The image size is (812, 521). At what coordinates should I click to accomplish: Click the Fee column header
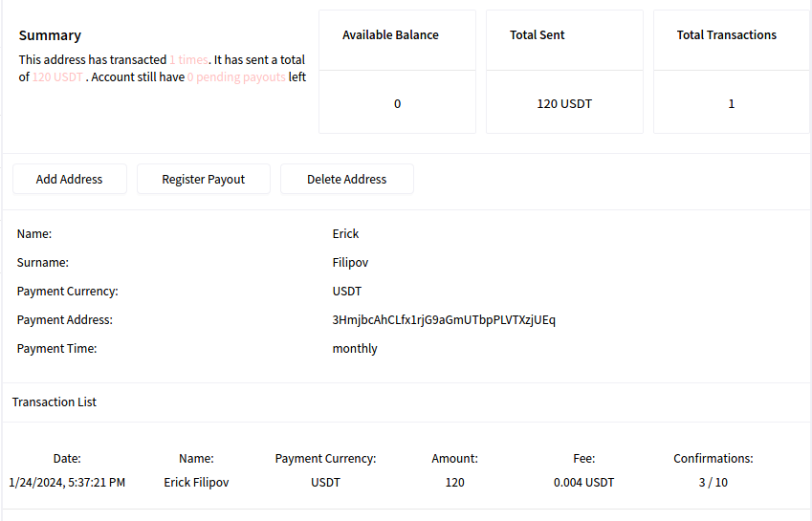click(583, 459)
